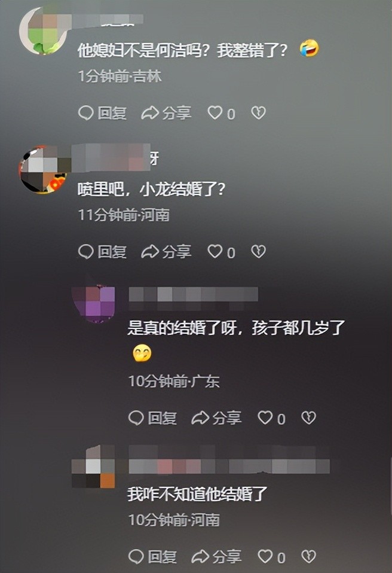This screenshot has width=392, height=573.
Task: Like the 我咋不知道他结婚了 reply
Action: pyautogui.click(x=271, y=557)
